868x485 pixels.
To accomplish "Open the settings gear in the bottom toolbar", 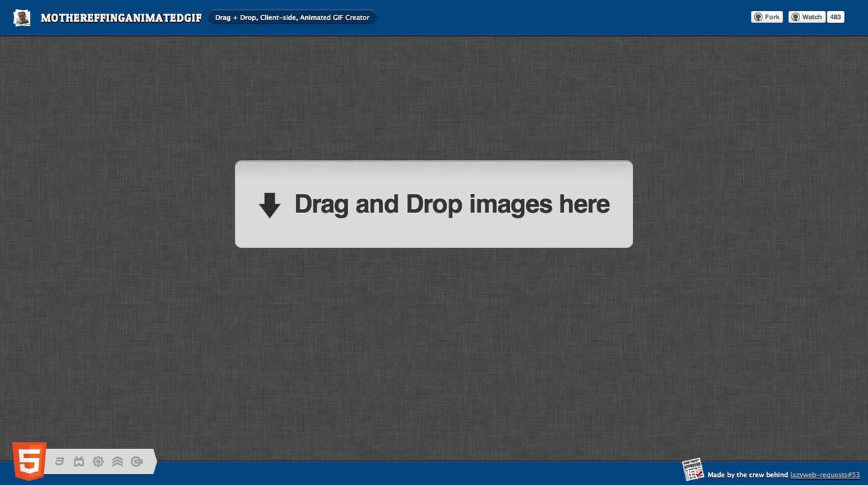I will [98, 461].
